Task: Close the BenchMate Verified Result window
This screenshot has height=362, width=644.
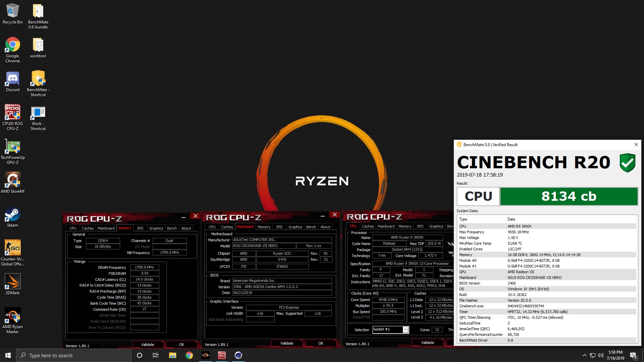Action: coord(636,144)
